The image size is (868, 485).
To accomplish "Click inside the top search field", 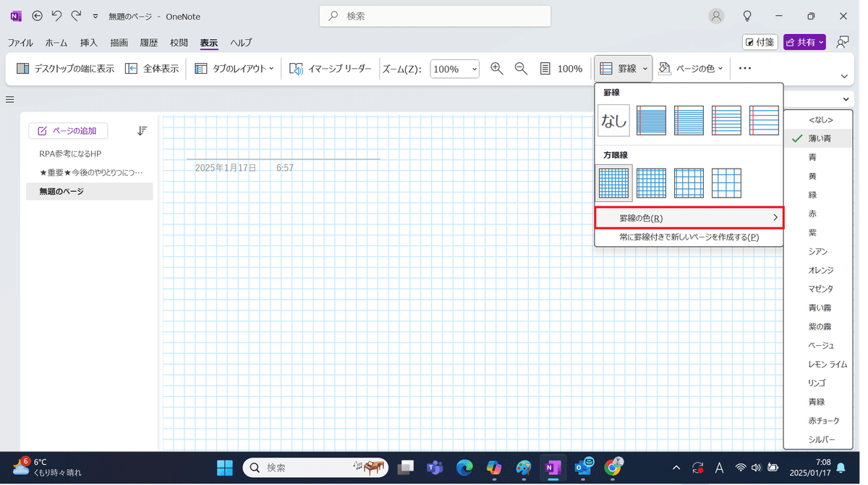I will (434, 16).
